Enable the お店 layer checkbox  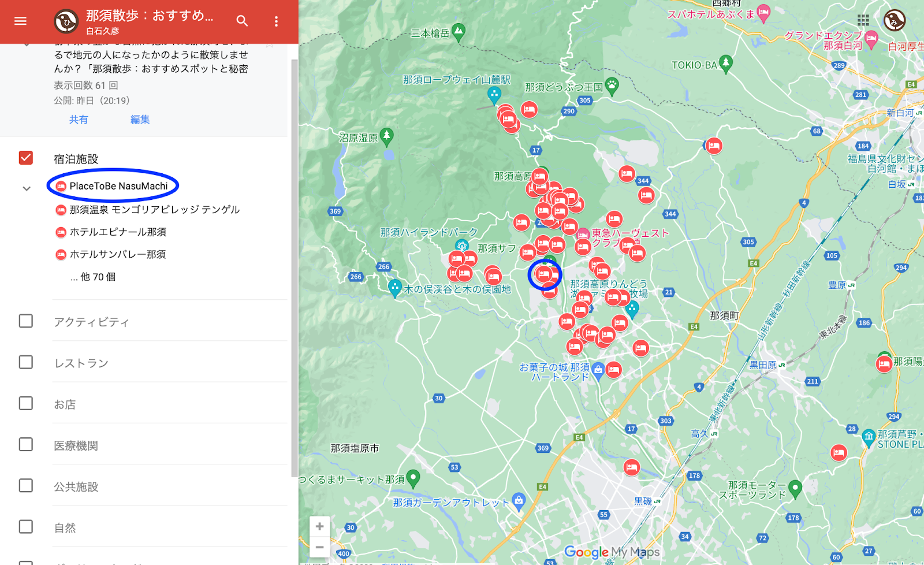26,403
